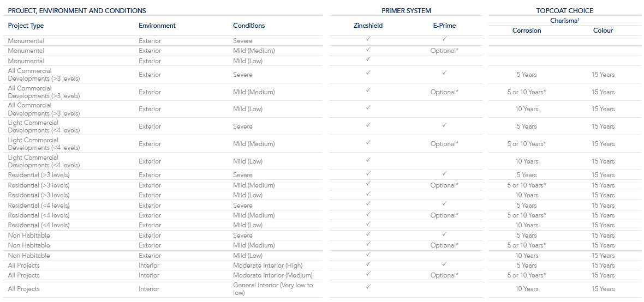This screenshot has width=644, height=302.
Task: Select the E-Prime column header
Action: click(x=444, y=26)
